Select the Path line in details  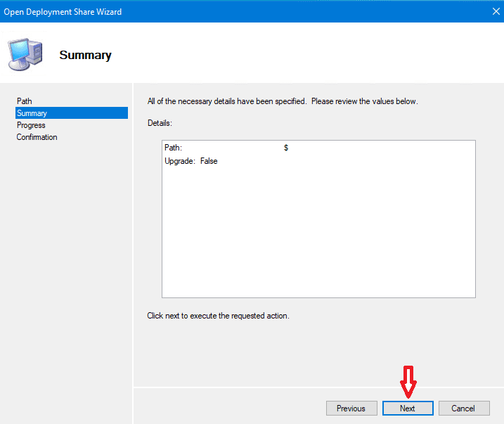pyautogui.click(x=173, y=148)
